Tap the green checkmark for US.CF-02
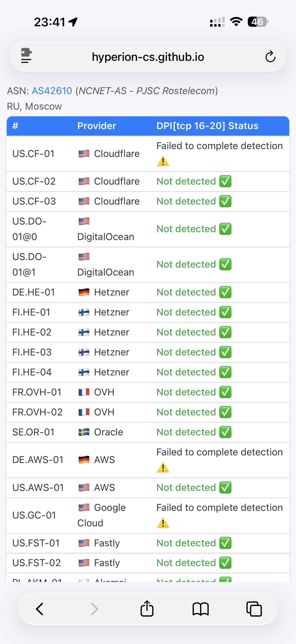Image resolution: width=296 pixels, height=644 pixels. [225, 181]
